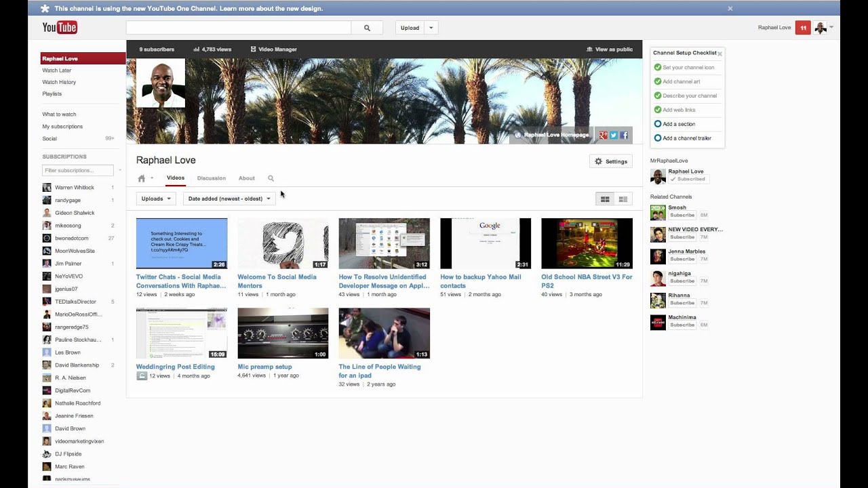Viewport: 868px width, 488px height.
Task: Toggle the Subscribed button for Raphael Love
Action: [x=688, y=179]
